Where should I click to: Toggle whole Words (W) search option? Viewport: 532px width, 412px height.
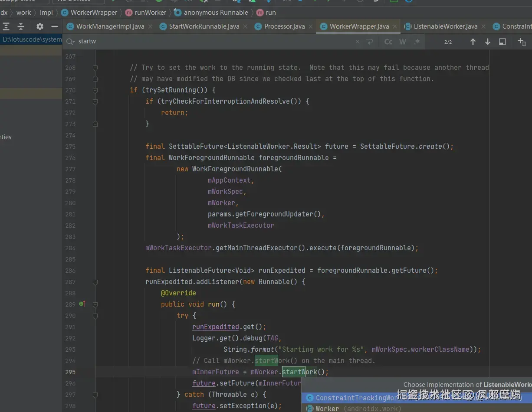point(403,42)
